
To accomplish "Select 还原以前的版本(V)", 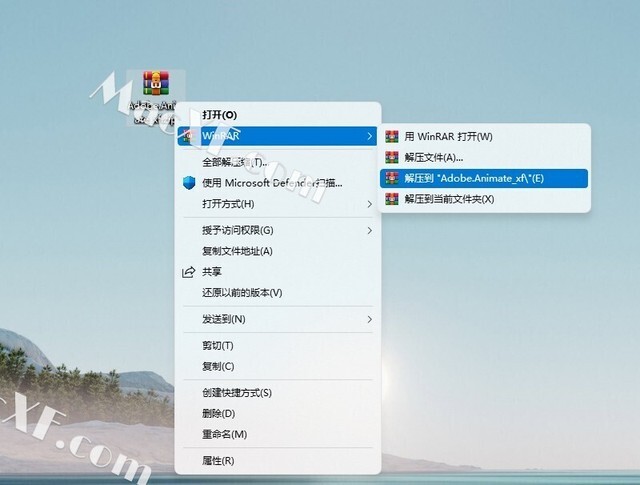I will coord(278,293).
